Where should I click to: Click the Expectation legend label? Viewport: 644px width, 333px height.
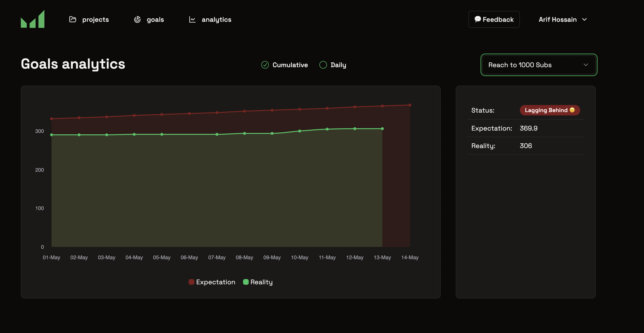pyautogui.click(x=216, y=282)
